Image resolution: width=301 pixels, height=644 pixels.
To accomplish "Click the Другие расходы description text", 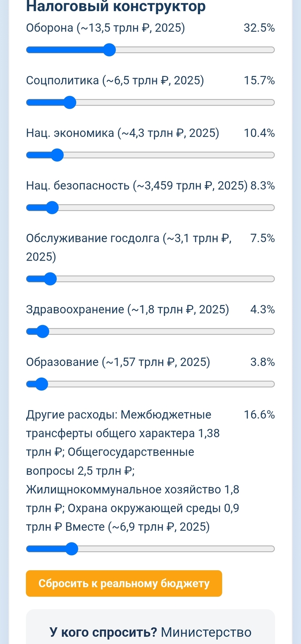I will pos(132,471).
